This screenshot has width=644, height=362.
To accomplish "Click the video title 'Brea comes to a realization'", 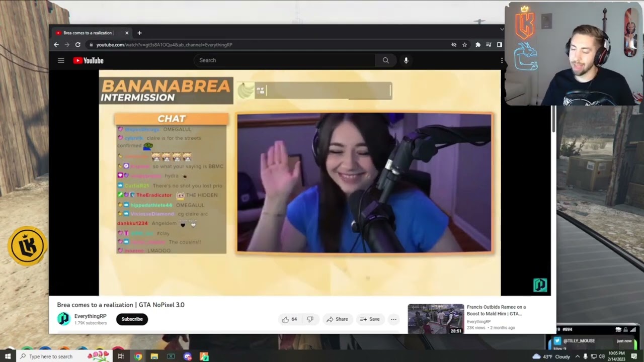I will click(x=121, y=305).
